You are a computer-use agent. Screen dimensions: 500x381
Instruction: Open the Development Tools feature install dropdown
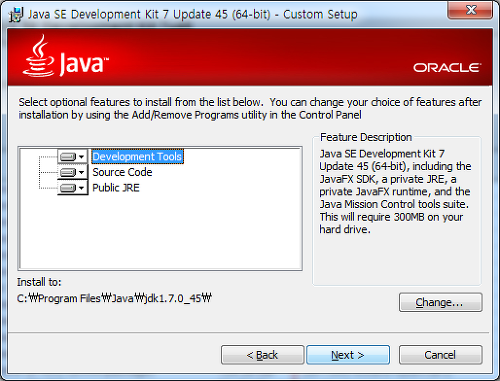[73, 156]
